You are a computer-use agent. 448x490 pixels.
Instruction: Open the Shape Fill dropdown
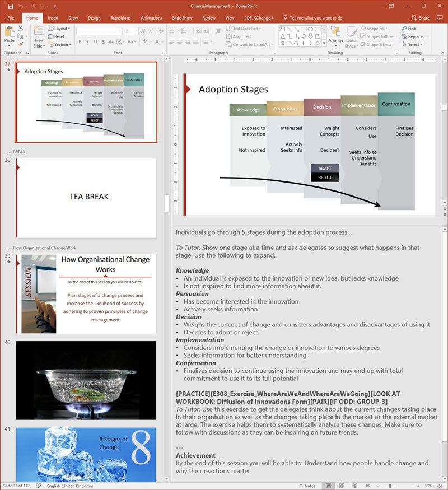pos(374,29)
